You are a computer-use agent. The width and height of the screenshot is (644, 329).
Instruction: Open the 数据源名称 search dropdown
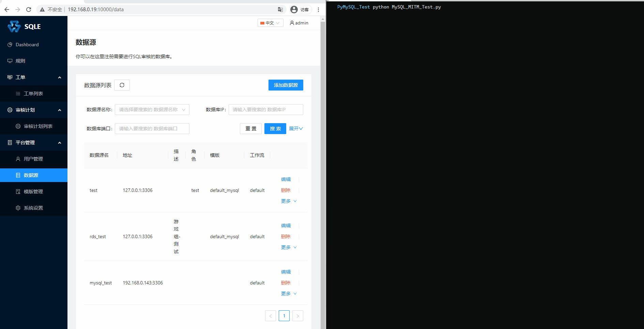click(152, 110)
